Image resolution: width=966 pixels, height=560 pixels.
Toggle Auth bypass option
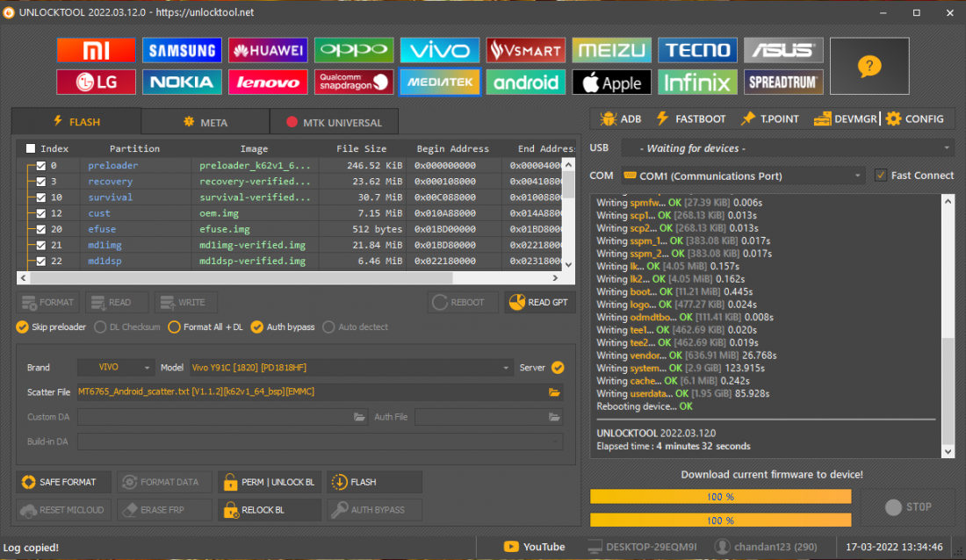(x=283, y=327)
